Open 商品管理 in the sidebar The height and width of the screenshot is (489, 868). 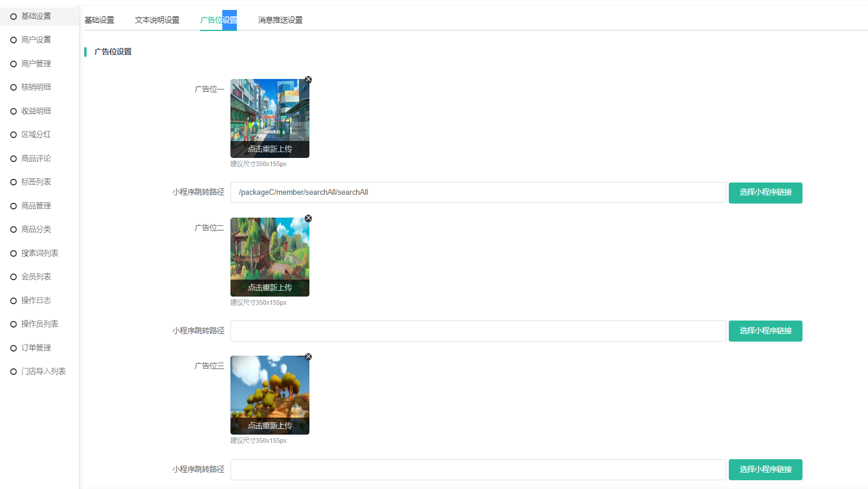point(36,206)
